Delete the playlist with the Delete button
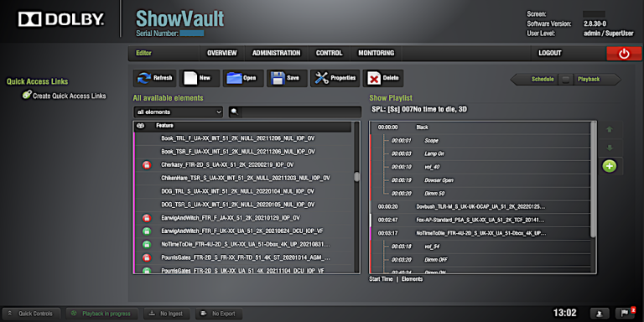The width and height of the screenshot is (644, 322). coord(382,78)
